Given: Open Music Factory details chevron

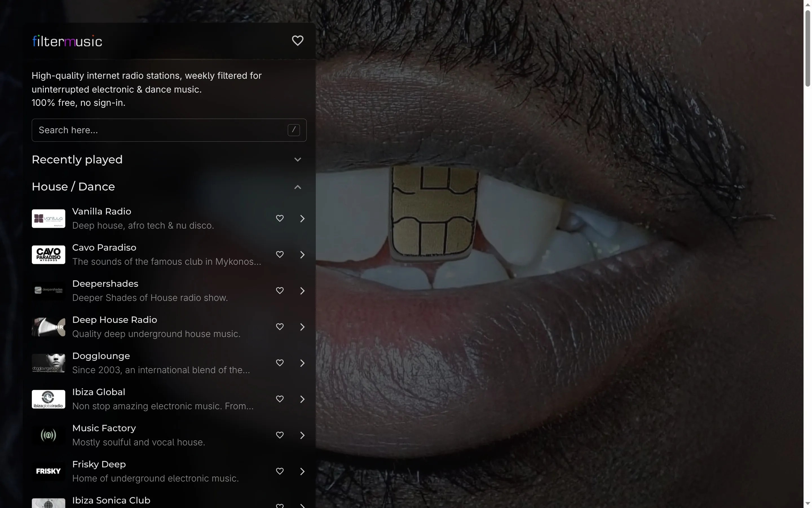Looking at the screenshot, I should pos(302,435).
